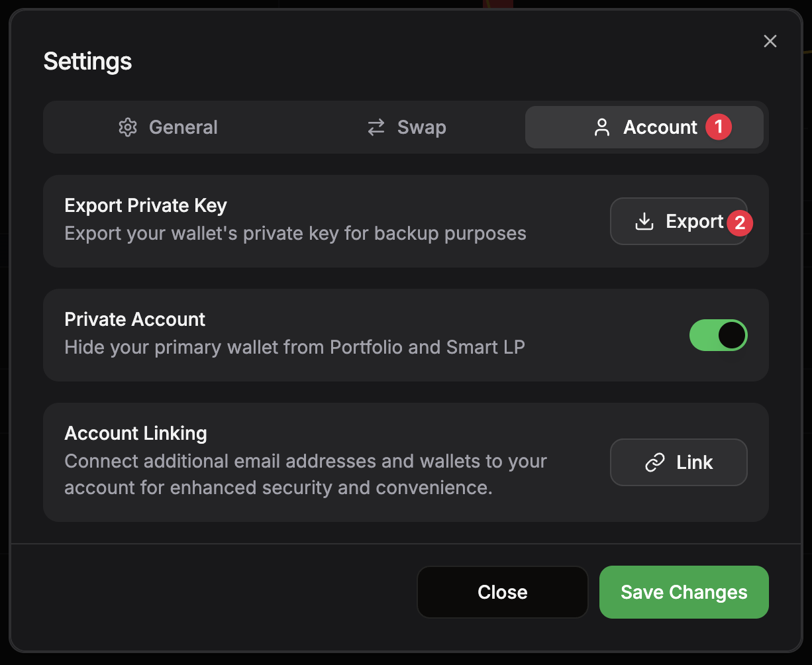This screenshot has width=812, height=665.
Task: Click the gear icon on the General tab
Action: pos(127,127)
